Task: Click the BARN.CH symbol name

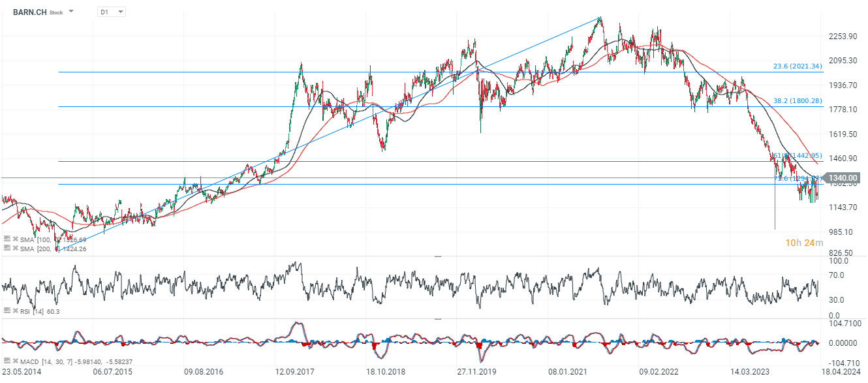Action: [x=29, y=12]
